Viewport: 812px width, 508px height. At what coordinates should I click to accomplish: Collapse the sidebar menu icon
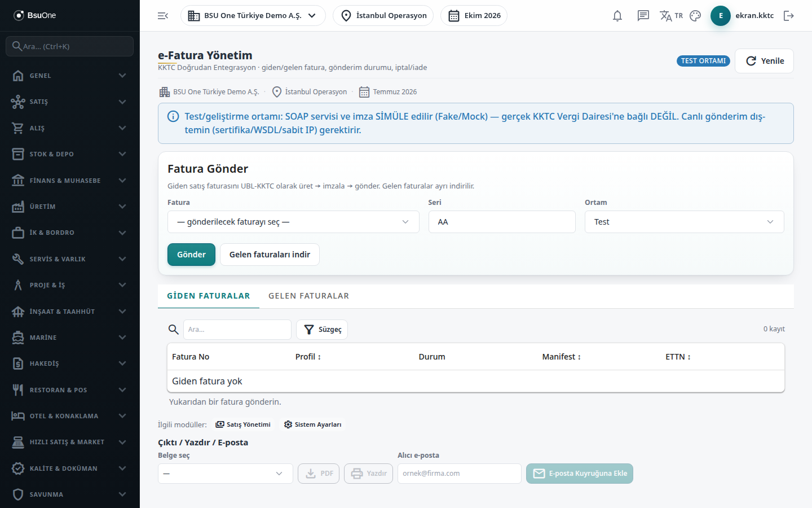(163, 16)
